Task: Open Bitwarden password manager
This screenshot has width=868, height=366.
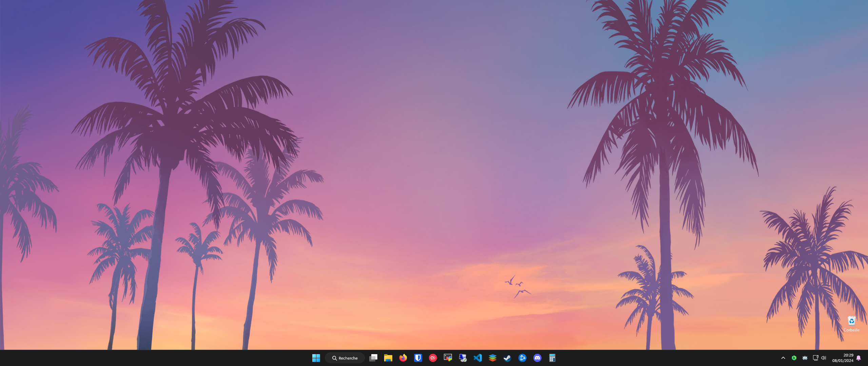Action: pos(418,358)
